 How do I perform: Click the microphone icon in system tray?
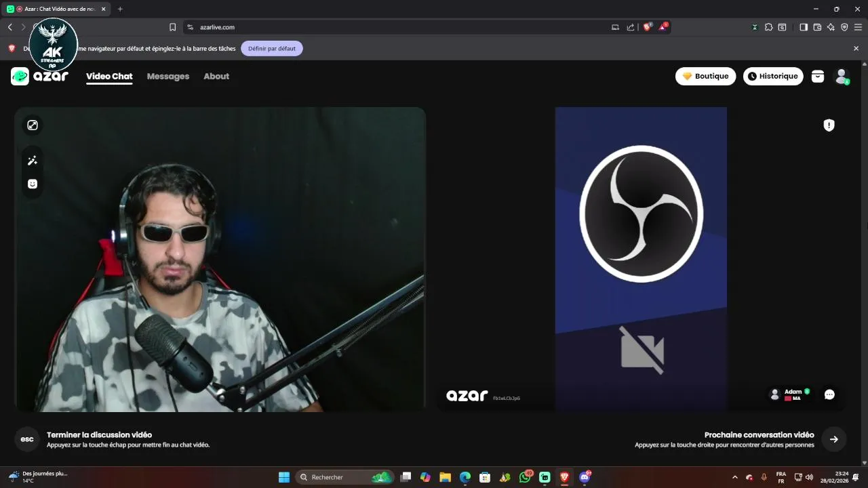click(x=764, y=477)
